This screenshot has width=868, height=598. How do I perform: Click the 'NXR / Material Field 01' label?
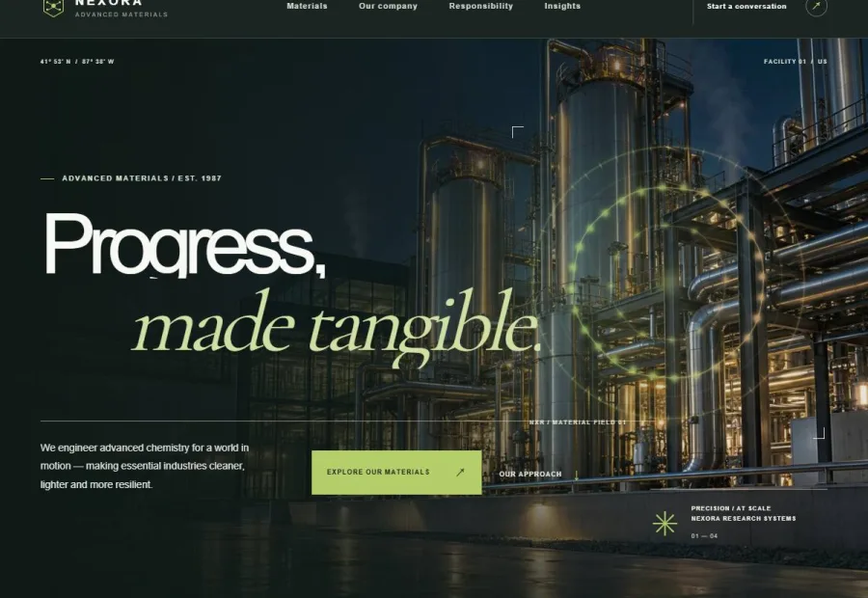[x=578, y=422]
